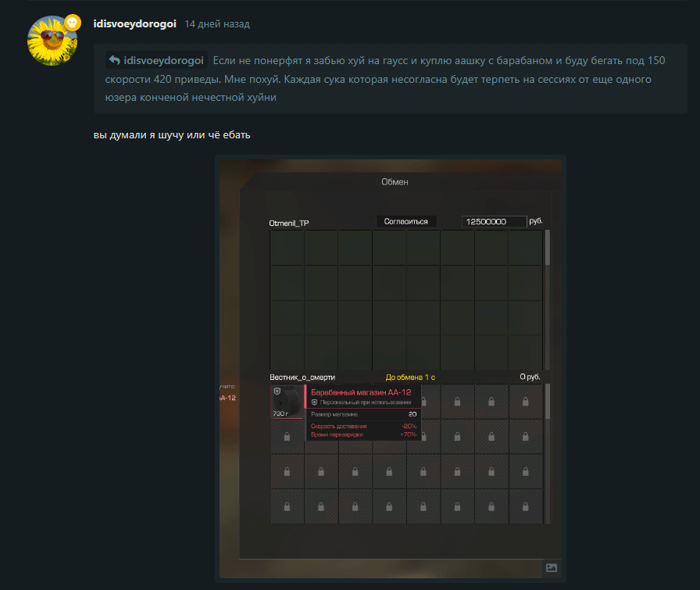Click the 14 дней назад timestamp
This screenshot has width=700, height=590.
[x=217, y=24]
